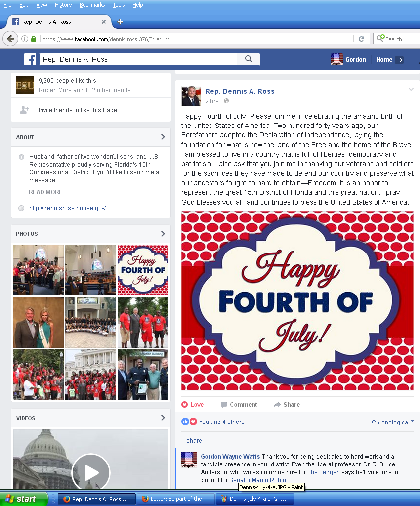Click the site information icon in address bar
420x506 pixels.
[25, 39]
